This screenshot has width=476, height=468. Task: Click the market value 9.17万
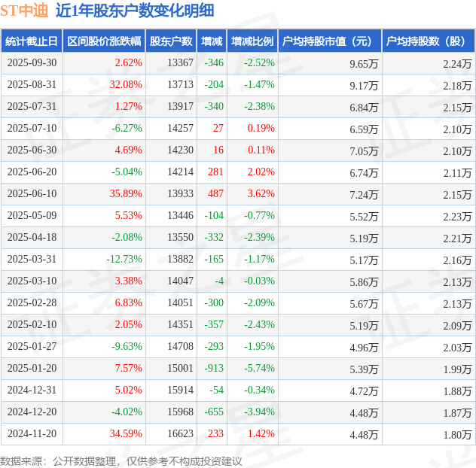(364, 86)
